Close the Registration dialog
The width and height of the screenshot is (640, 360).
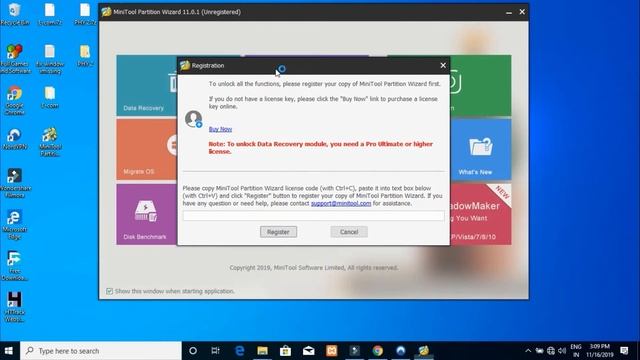tap(443, 65)
